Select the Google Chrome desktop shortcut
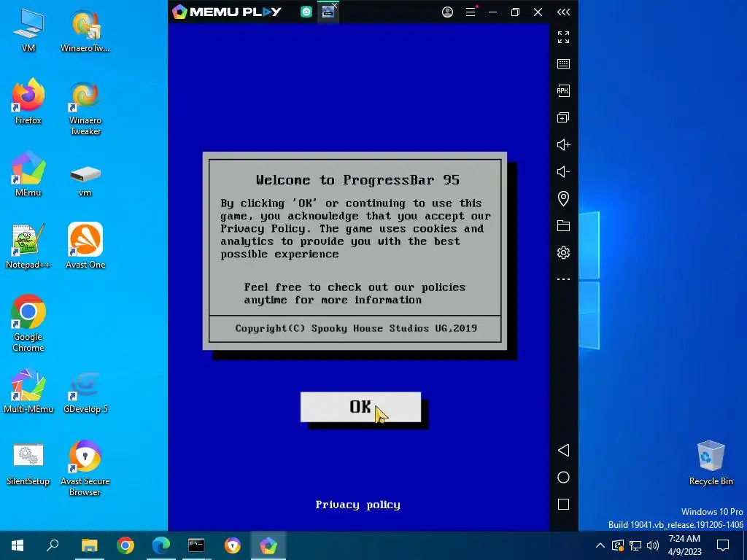The height and width of the screenshot is (560, 747). click(28, 323)
